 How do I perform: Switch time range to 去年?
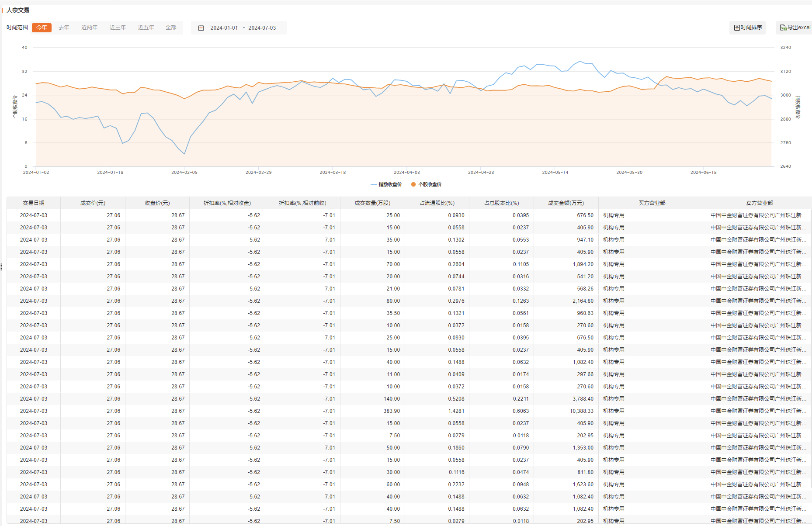64,28
